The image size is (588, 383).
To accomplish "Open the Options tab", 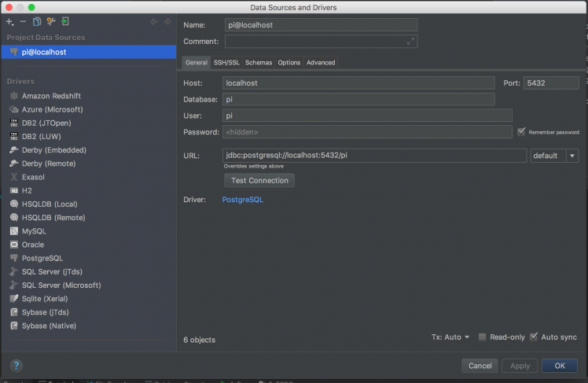I will click(x=288, y=63).
